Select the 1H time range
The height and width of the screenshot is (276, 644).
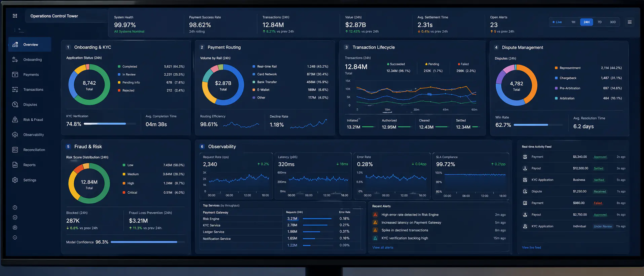[x=573, y=22]
